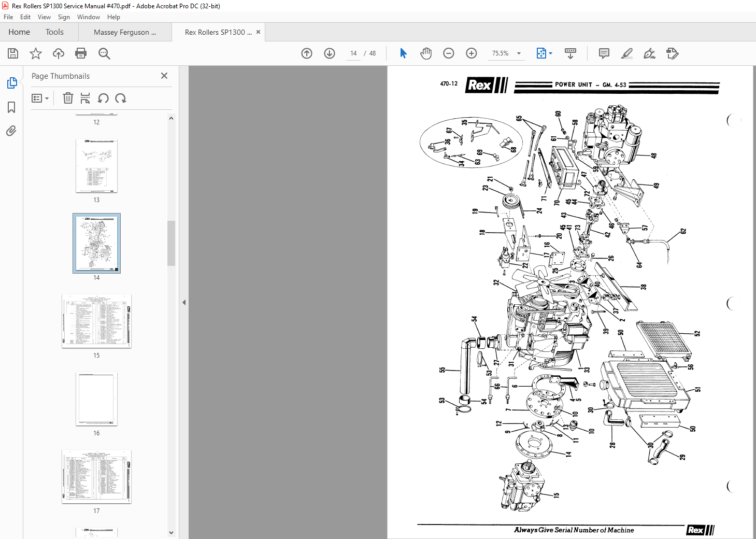Screen dimensions: 756x539
Task: Bookmark the file with the star icon
Action: coord(36,53)
